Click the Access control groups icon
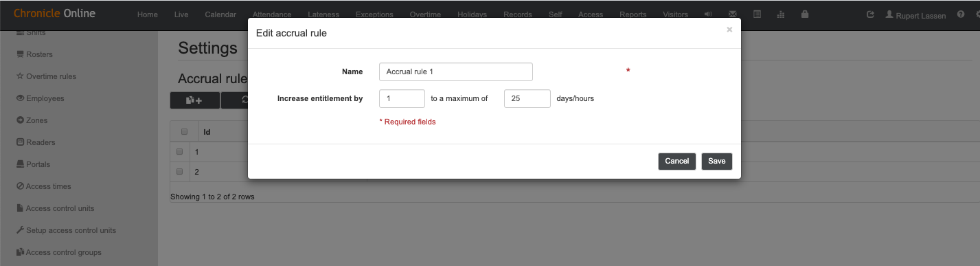Viewport: 980px width, 266px height. click(x=21, y=252)
